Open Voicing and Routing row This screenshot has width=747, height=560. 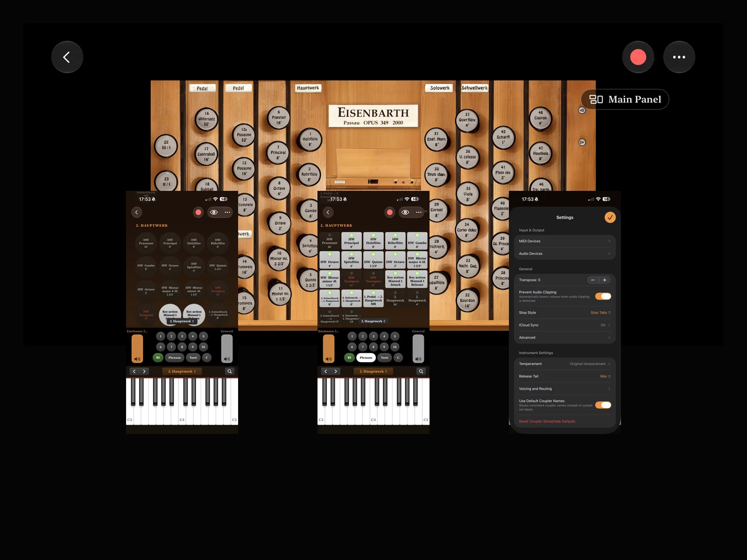[564, 389]
